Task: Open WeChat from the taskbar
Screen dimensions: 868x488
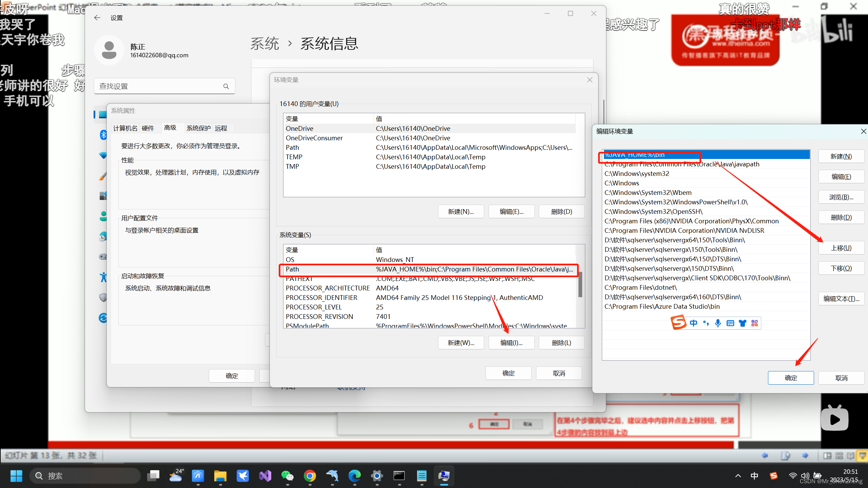Action: pyautogui.click(x=288, y=476)
